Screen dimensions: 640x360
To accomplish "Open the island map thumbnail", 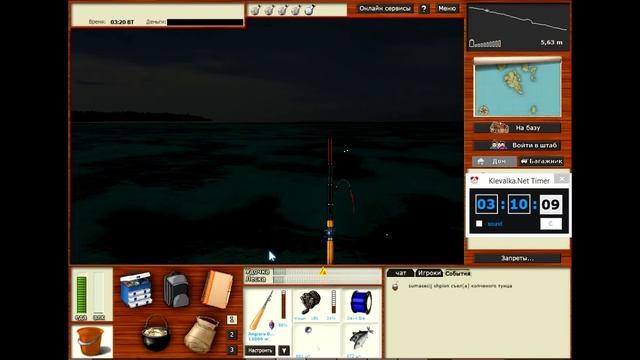I will pyautogui.click(x=517, y=87).
